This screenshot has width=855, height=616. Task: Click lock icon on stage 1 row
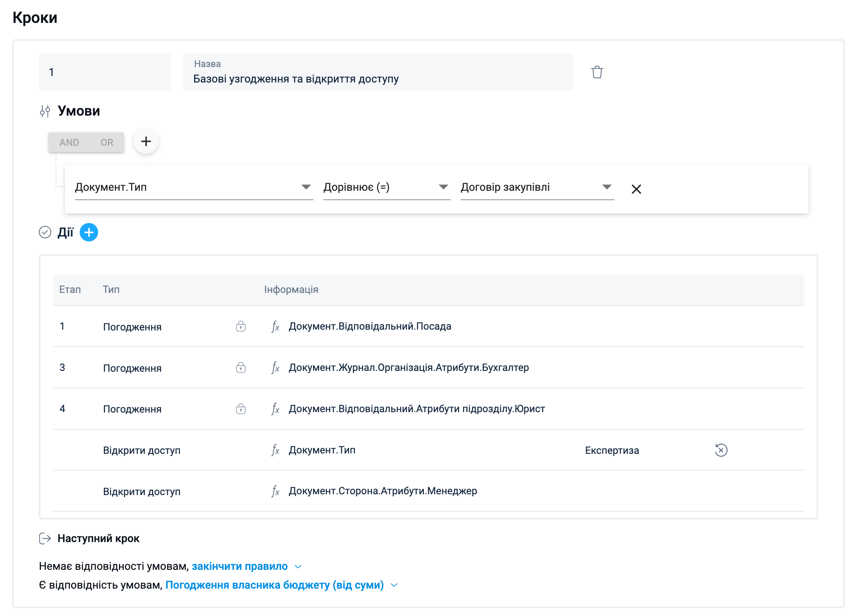coord(241,326)
